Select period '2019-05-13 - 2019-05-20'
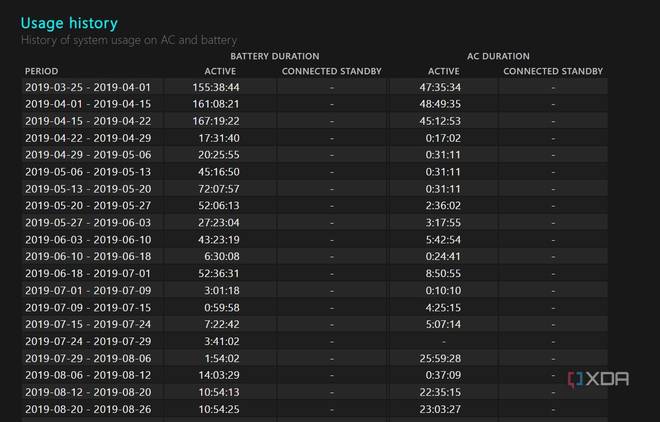 click(88, 189)
